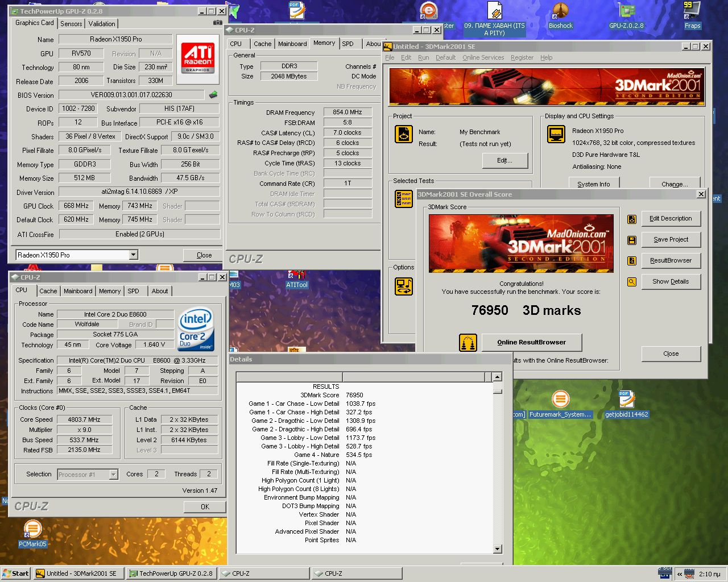The height and width of the screenshot is (582, 728).
Task: Open the getjobid114462 PDF desktop icon
Action: (x=626, y=405)
